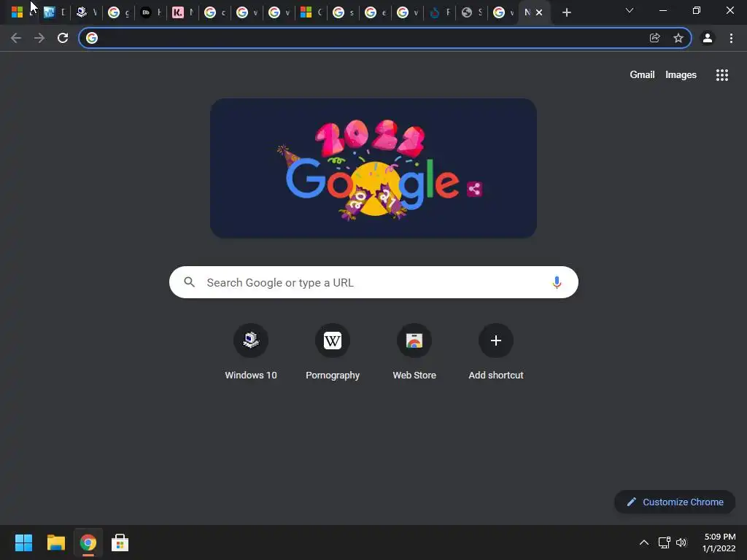Reload the page with the refresh icon
Image resolution: width=747 pixels, height=560 pixels.
(63, 38)
